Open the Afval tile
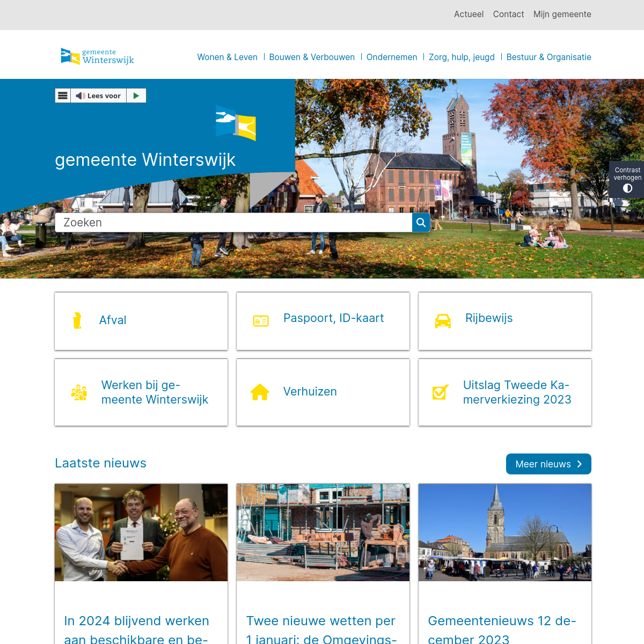This screenshot has width=644, height=644. point(141,321)
